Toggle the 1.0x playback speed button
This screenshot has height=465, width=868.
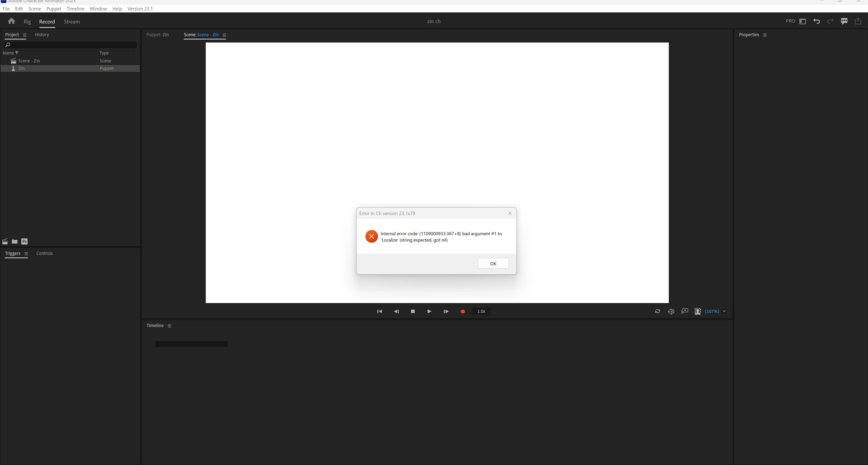pos(481,311)
